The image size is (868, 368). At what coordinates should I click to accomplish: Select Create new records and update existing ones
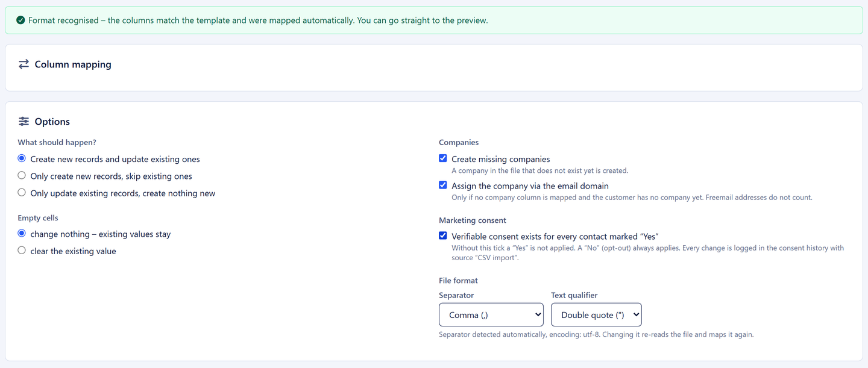[22, 158]
